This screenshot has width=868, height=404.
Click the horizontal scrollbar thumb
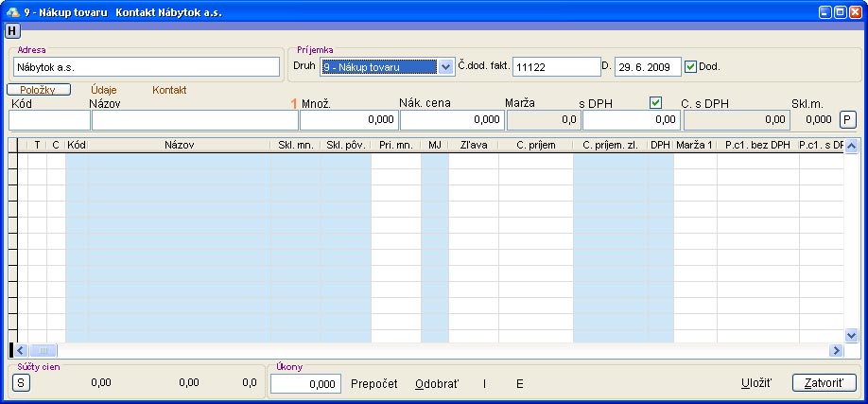click(45, 350)
